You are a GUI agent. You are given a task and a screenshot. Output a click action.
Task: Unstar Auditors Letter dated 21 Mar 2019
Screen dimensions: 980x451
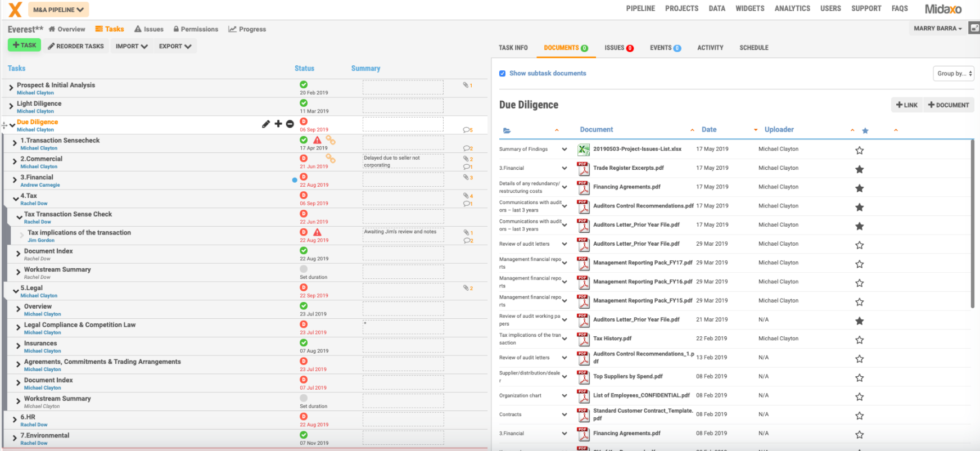click(859, 321)
